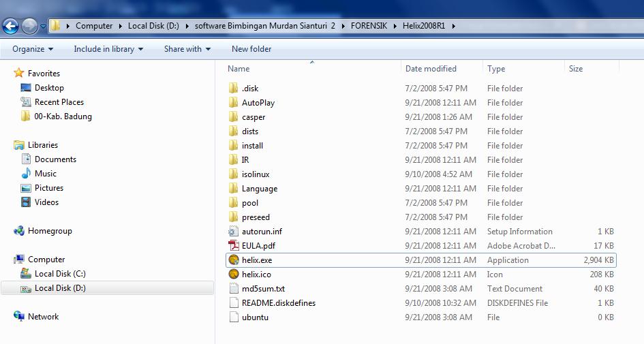Select the Music library icon
The image size is (644, 344).
[x=26, y=174]
